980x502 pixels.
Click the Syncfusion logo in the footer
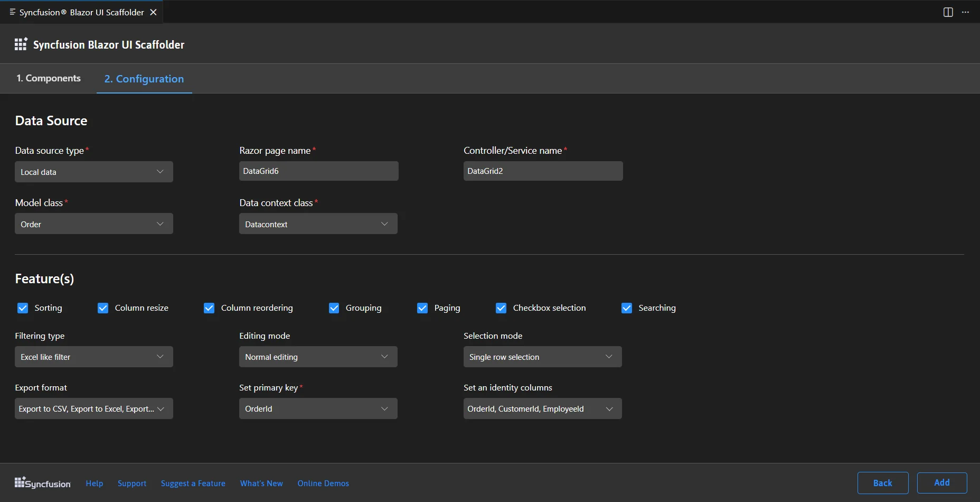[x=42, y=482]
